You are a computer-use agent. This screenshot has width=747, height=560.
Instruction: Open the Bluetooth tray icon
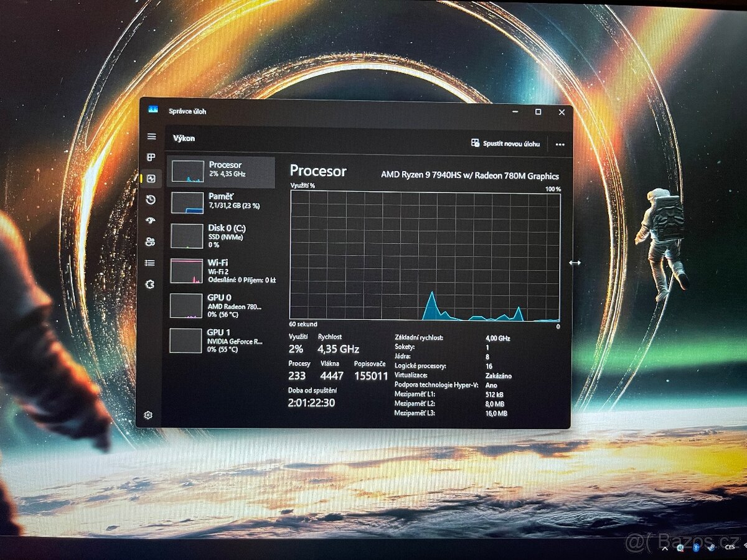coord(696,548)
